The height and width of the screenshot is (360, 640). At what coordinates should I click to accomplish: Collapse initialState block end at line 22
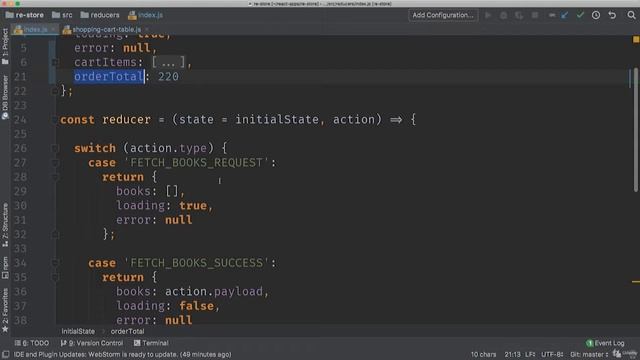click(55, 91)
